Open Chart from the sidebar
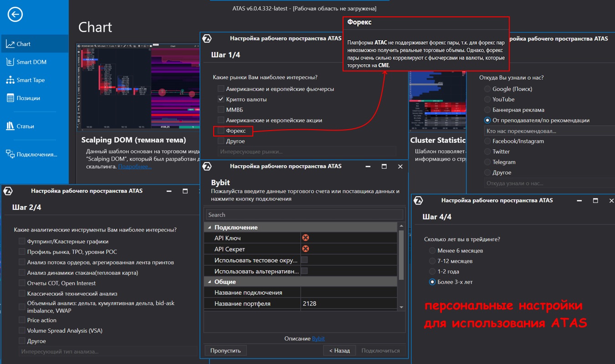This screenshot has height=364, width=615. point(34,44)
